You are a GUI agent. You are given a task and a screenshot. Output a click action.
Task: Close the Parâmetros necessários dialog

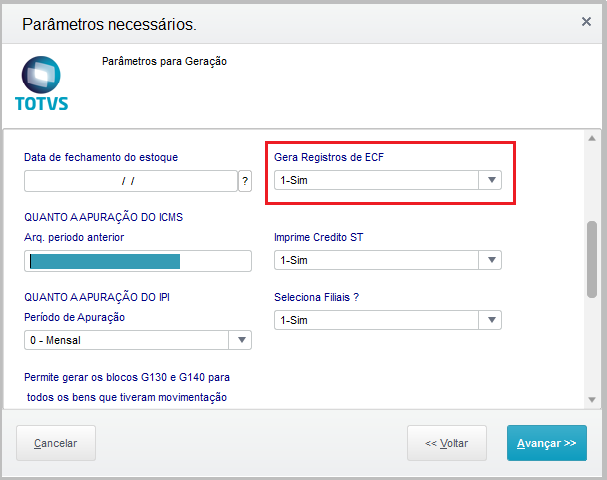click(x=587, y=21)
